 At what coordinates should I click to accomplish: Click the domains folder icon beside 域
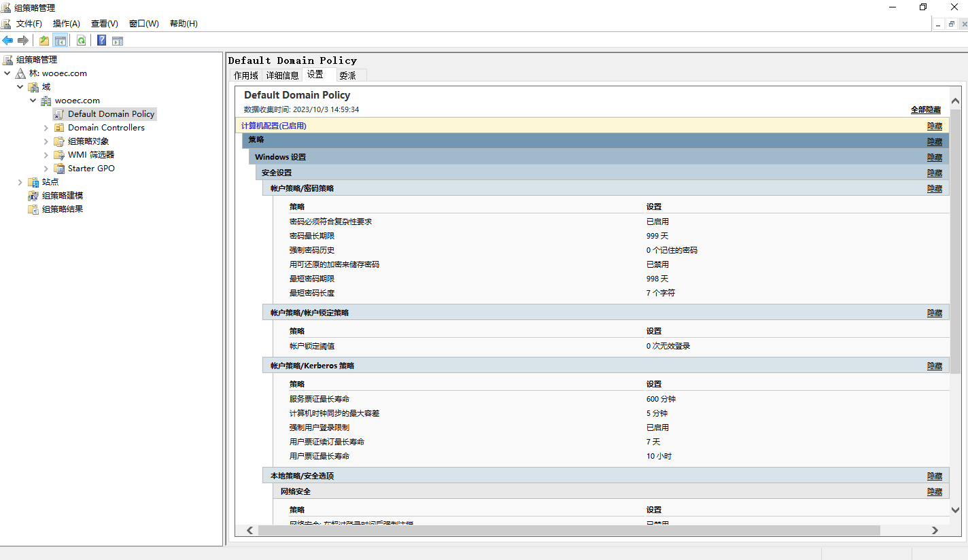pyautogui.click(x=33, y=86)
